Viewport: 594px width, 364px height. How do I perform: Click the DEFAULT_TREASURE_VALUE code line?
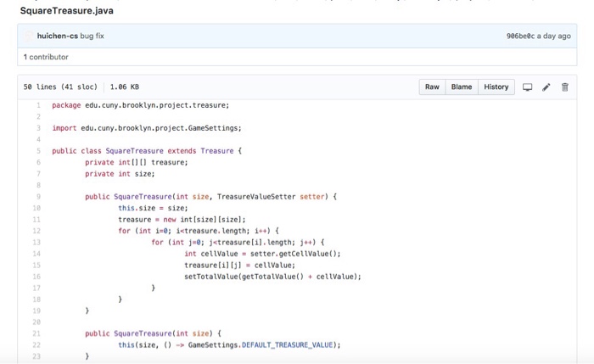click(x=229, y=344)
